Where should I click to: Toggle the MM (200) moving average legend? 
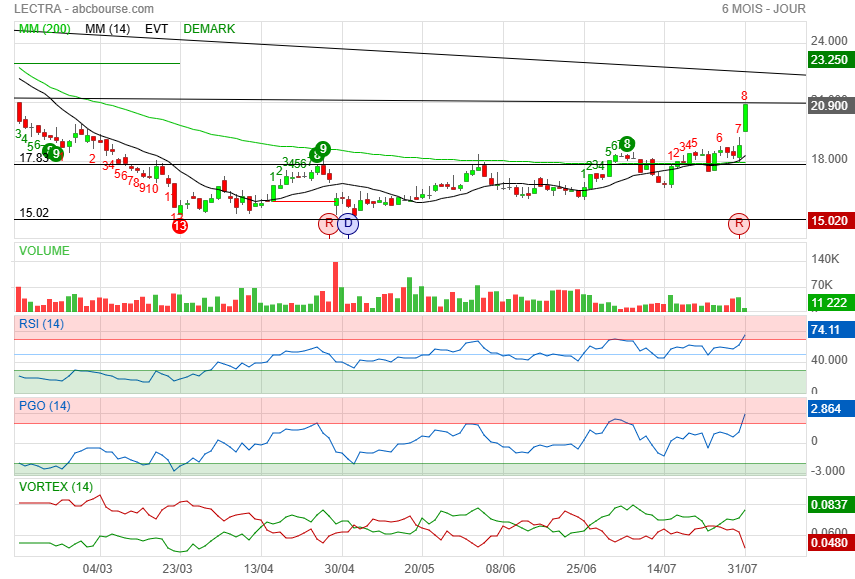(45, 29)
